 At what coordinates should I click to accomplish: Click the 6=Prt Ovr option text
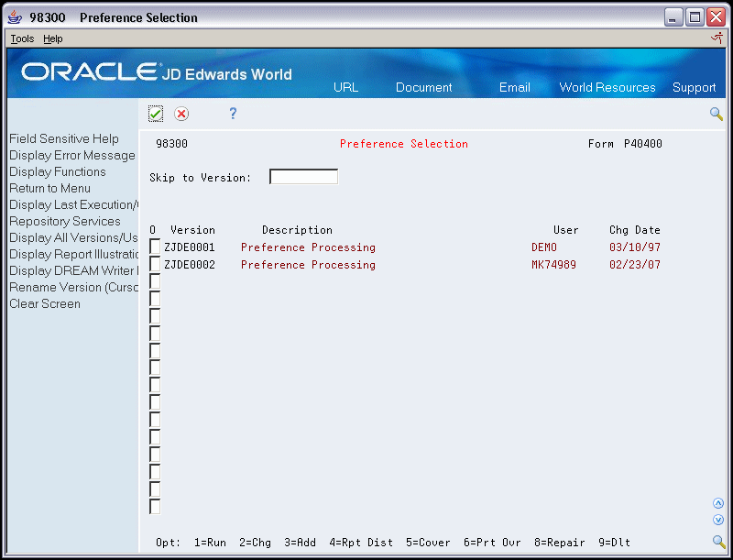492,543
